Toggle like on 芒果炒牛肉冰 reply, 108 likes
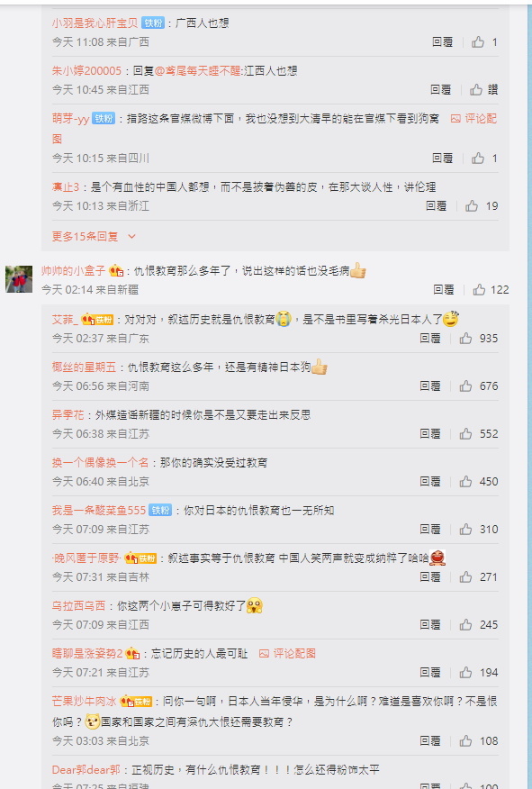Image resolution: width=532 pixels, height=789 pixels. point(465,740)
